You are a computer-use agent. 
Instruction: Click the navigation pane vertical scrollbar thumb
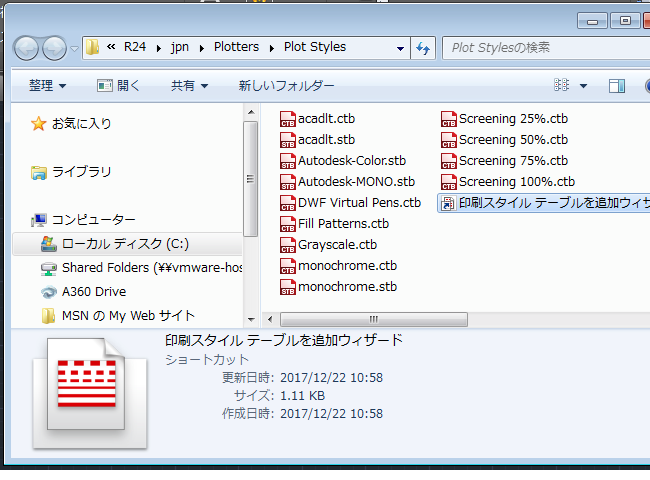tap(250, 179)
